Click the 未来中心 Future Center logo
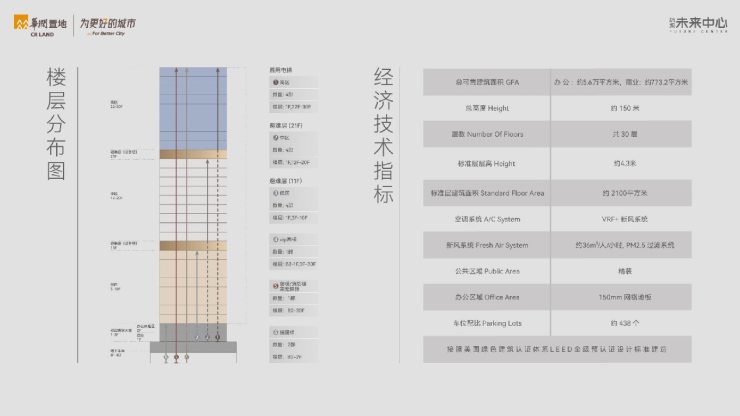The width and height of the screenshot is (740, 416). pos(698,25)
